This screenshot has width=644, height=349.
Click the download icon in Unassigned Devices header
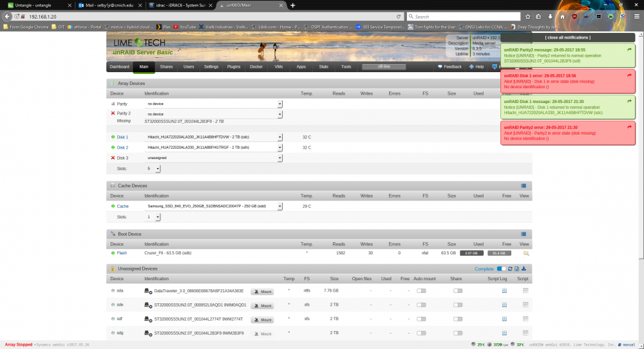click(524, 269)
